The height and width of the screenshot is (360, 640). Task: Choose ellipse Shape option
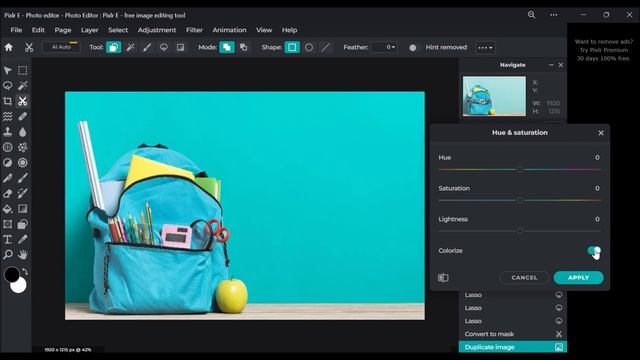click(309, 47)
